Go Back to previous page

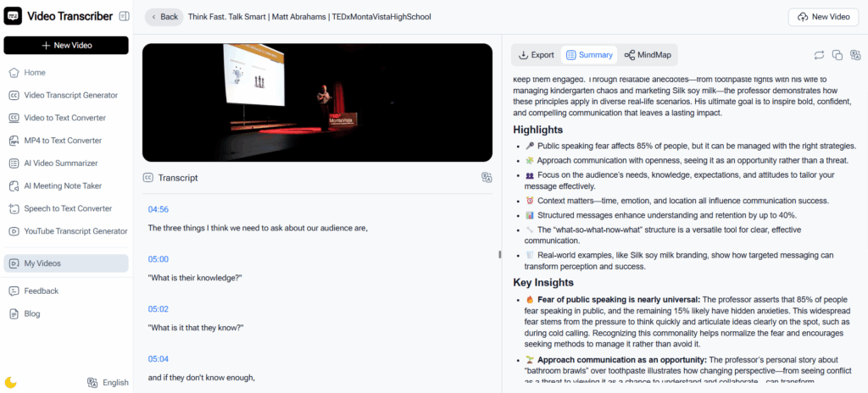coord(164,17)
